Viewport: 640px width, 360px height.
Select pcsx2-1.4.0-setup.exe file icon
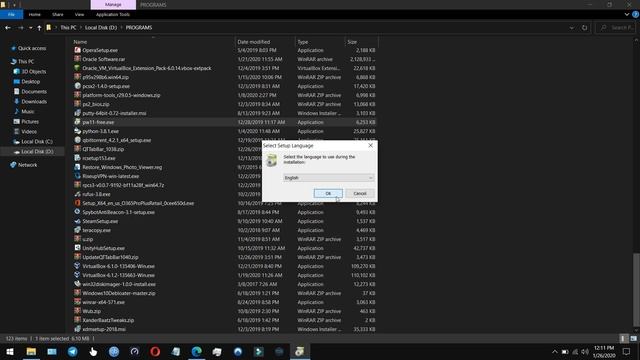77,86
